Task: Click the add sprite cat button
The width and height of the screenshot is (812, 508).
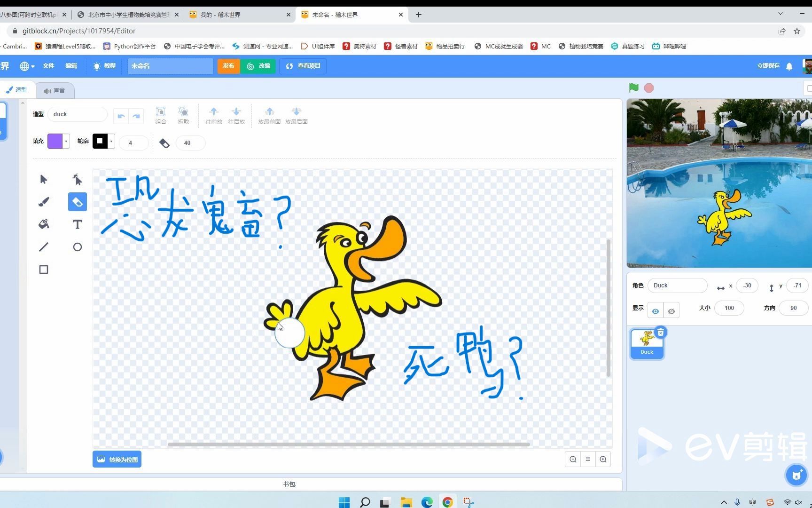Action: click(x=796, y=475)
